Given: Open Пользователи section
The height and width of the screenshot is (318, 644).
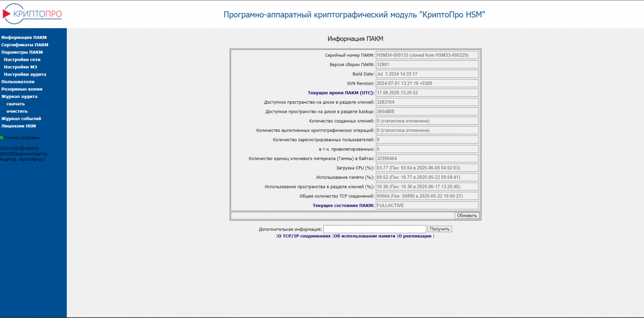Looking at the screenshot, I should point(18,81).
